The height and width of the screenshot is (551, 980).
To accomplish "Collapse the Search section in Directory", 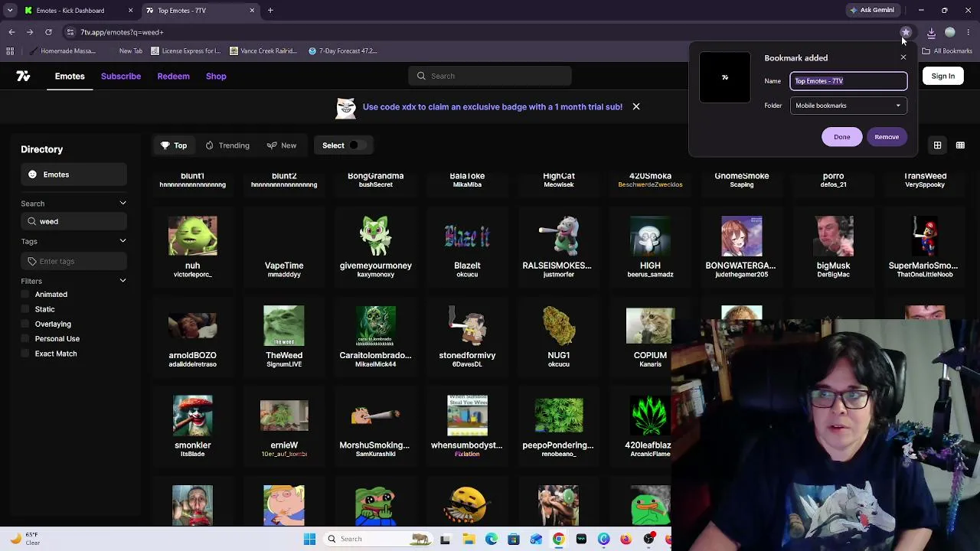I will point(122,204).
